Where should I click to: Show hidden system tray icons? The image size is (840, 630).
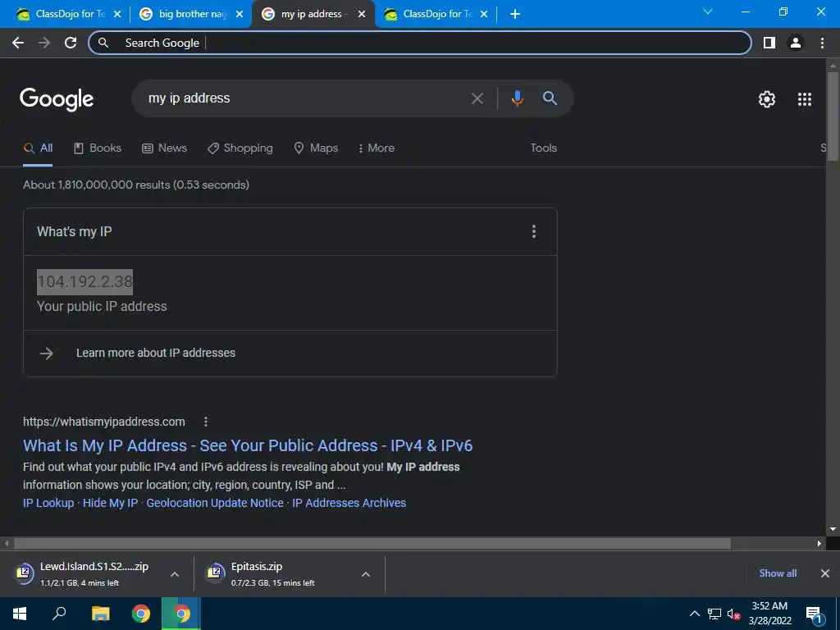[694, 614]
